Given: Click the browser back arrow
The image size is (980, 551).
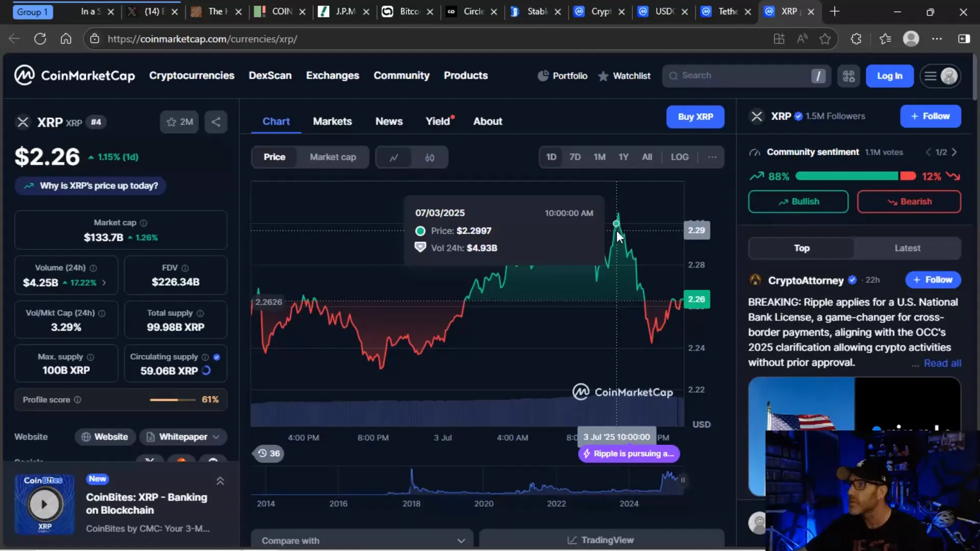Looking at the screenshot, I should pyautogui.click(x=14, y=39).
